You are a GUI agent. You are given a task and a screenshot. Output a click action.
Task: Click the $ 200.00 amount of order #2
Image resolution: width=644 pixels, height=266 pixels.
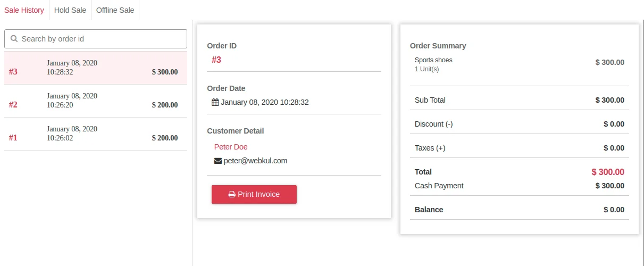165,105
